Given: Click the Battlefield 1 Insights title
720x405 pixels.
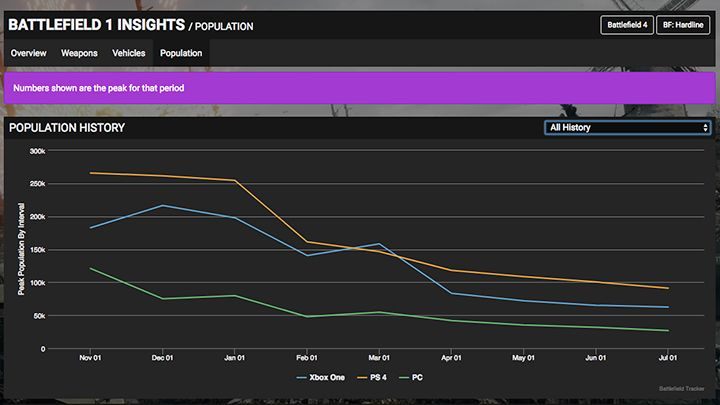Looking at the screenshot, I should click(x=95, y=24).
